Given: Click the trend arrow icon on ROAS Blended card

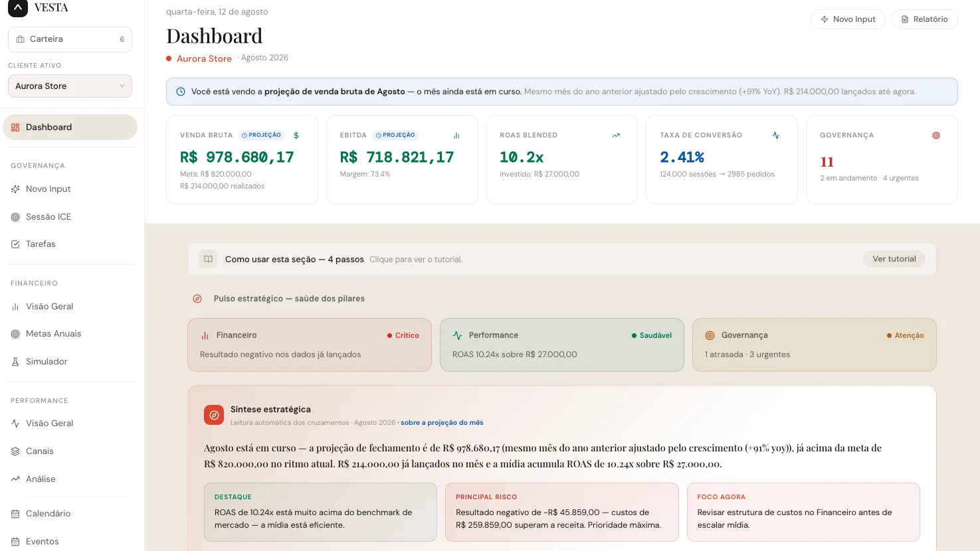Looking at the screenshot, I should pos(616,135).
